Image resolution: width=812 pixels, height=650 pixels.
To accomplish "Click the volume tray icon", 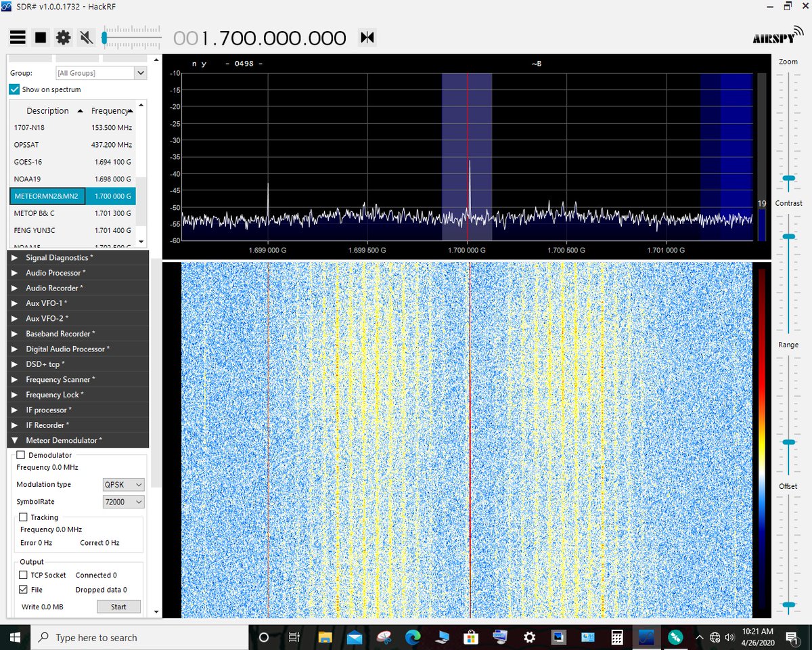I will (x=729, y=637).
